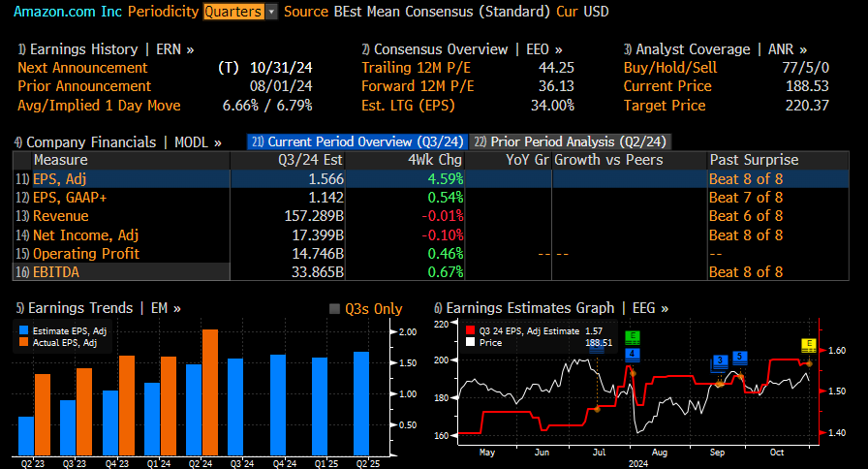868x469 pixels.
Task: Click the blue marker labeled 3 on graph
Action: pos(720,361)
